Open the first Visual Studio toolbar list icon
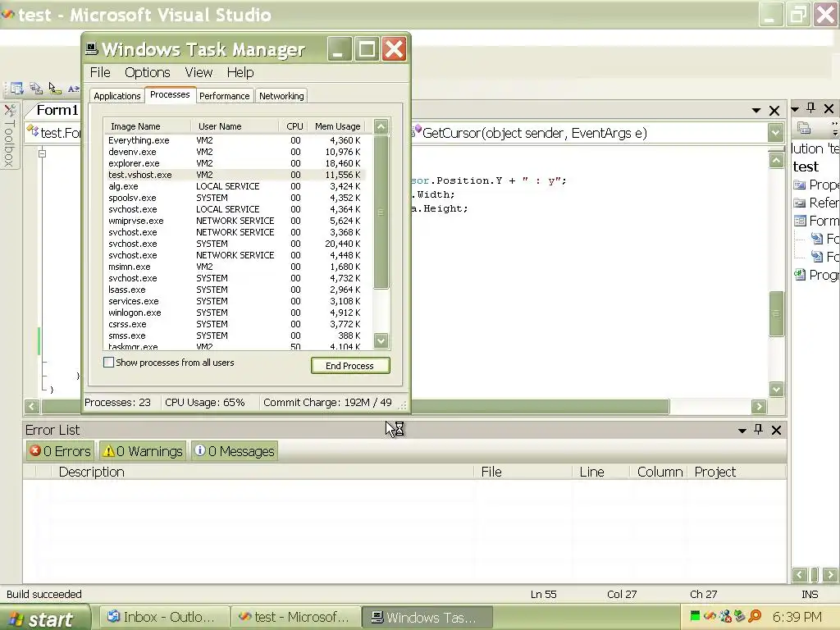Viewport: 840px width, 630px height. (x=16, y=88)
